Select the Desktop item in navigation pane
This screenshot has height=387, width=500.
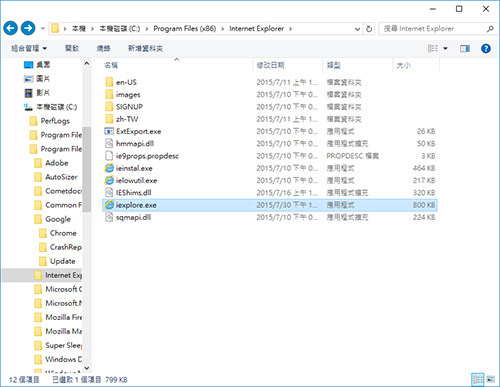coord(37,65)
